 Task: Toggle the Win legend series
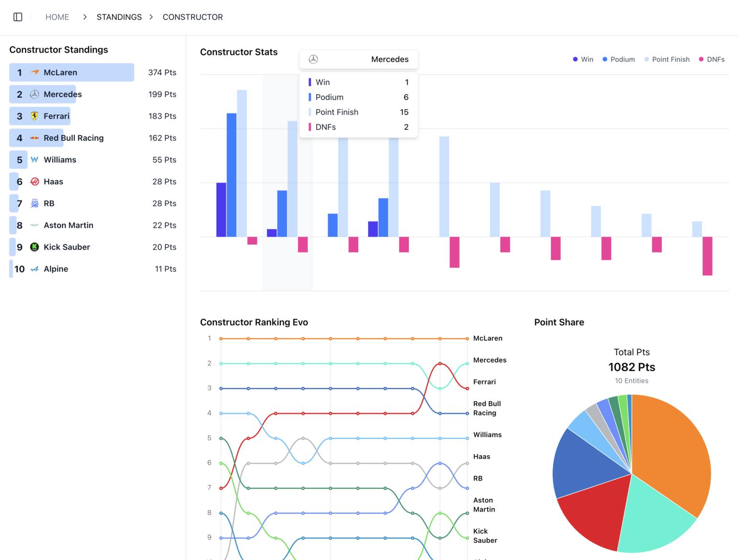[583, 59]
